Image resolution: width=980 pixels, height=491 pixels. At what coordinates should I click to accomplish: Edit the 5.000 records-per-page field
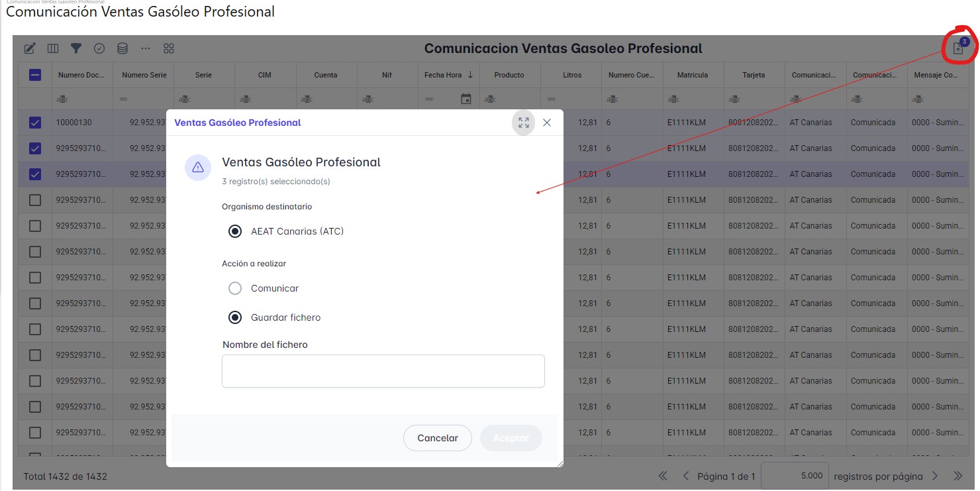pos(794,476)
